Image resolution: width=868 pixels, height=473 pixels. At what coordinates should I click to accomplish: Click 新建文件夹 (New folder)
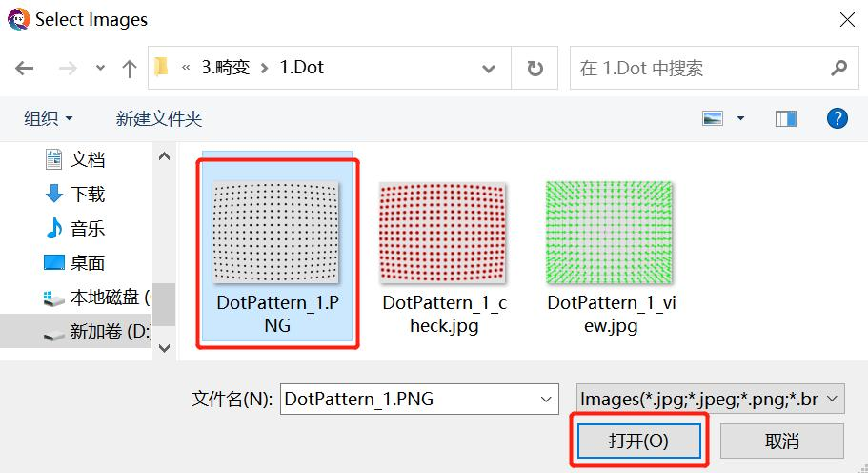pos(159,118)
